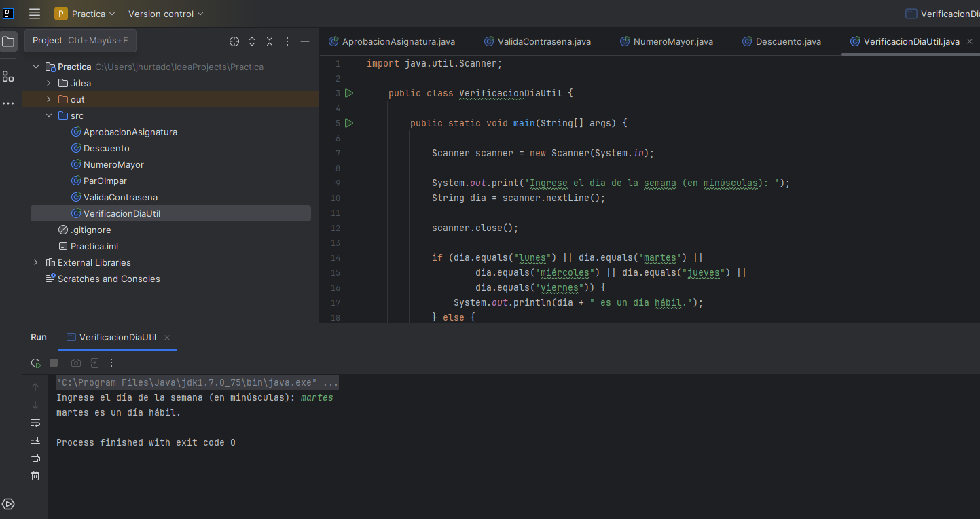This screenshot has width=980, height=519.
Task: Open Descuento class in project tree
Action: 107,148
